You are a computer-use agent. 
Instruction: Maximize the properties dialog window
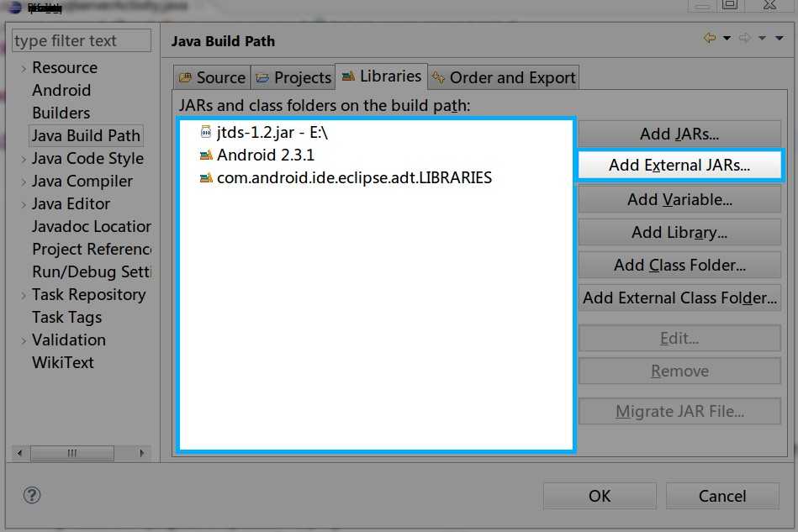(730, 5)
